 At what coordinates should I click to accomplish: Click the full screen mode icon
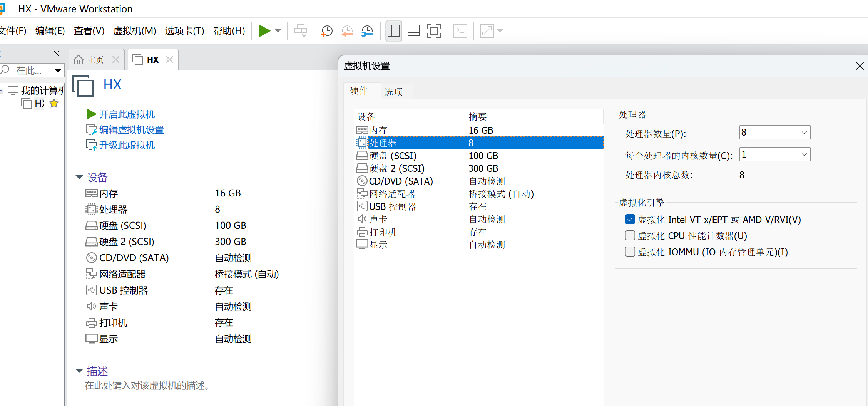433,30
